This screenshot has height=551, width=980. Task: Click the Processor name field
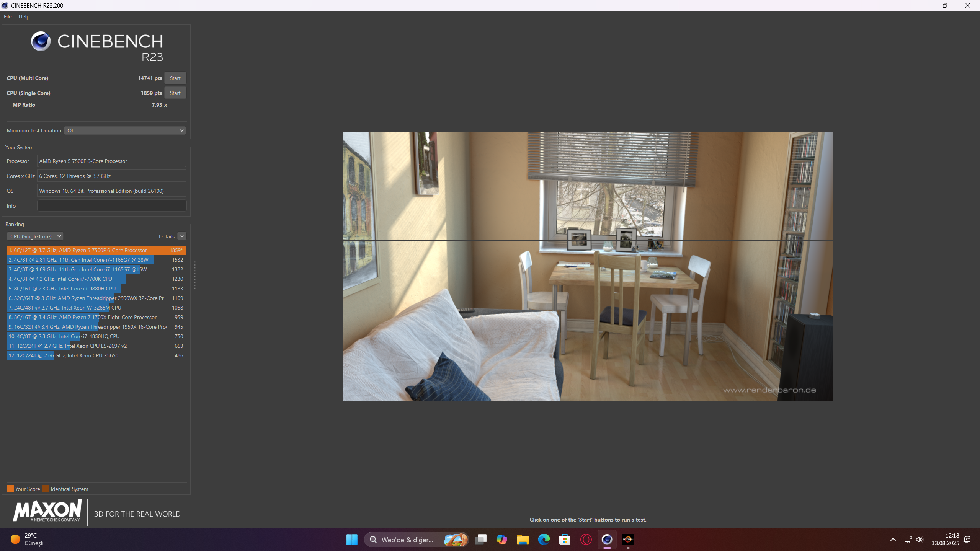[111, 161]
